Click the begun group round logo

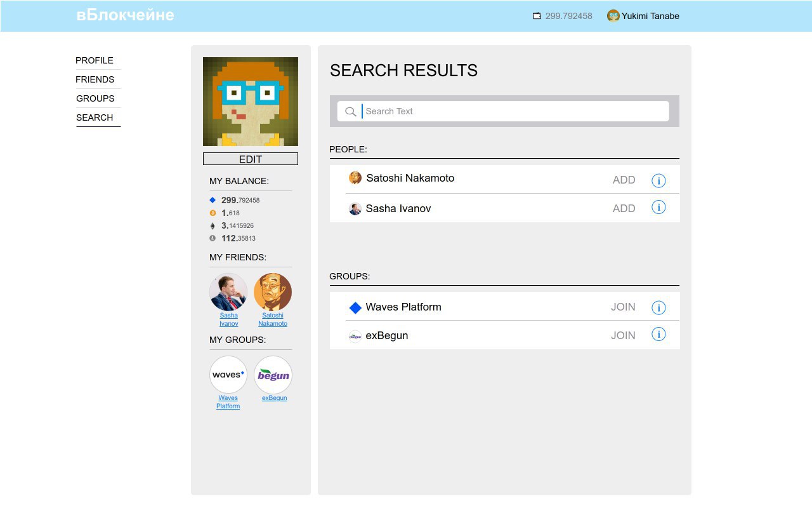click(273, 375)
